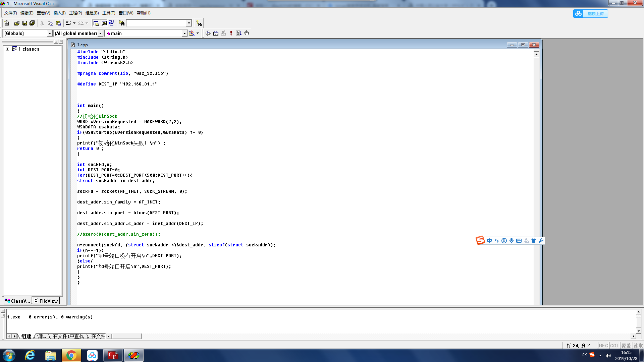
Task: Toggle the Workspace window button
Action: (x=96, y=23)
